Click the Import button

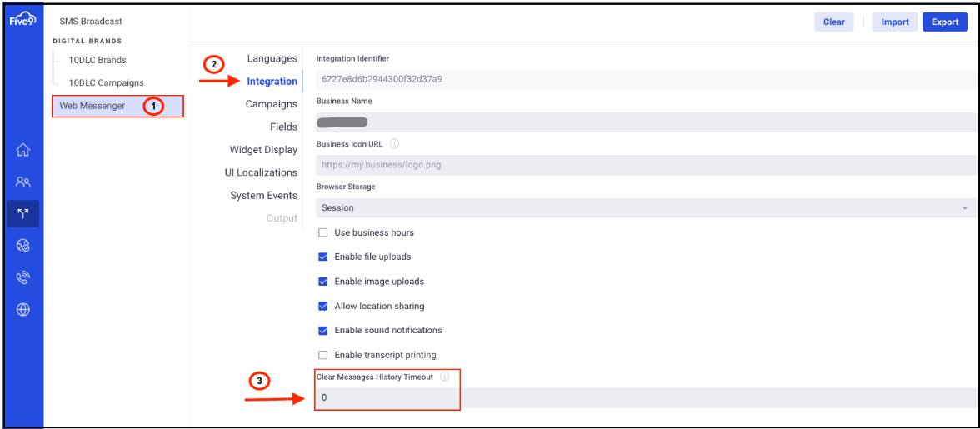(x=895, y=22)
